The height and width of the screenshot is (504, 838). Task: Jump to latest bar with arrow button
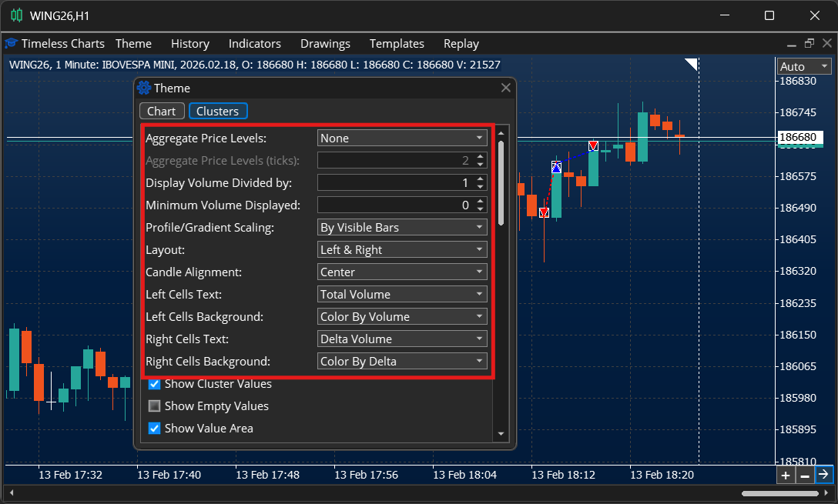[x=823, y=475]
